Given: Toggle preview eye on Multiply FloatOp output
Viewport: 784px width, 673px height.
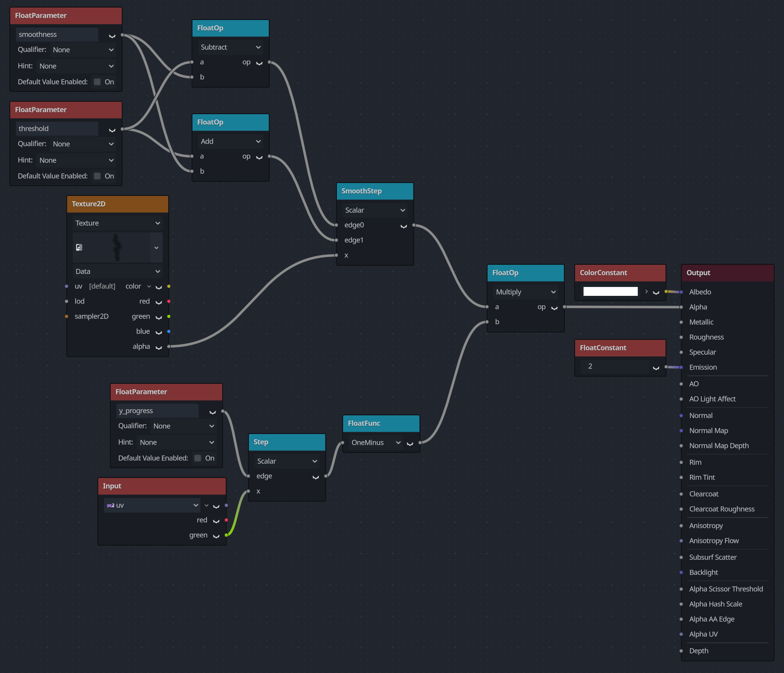Looking at the screenshot, I should (x=554, y=307).
